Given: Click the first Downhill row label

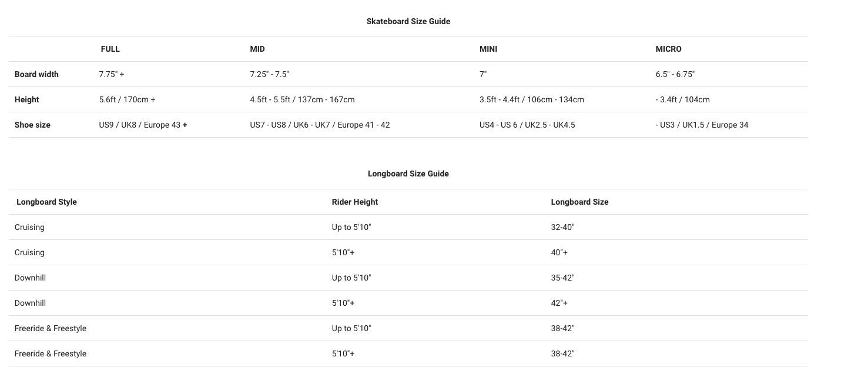Looking at the screenshot, I should pyautogui.click(x=30, y=278).
